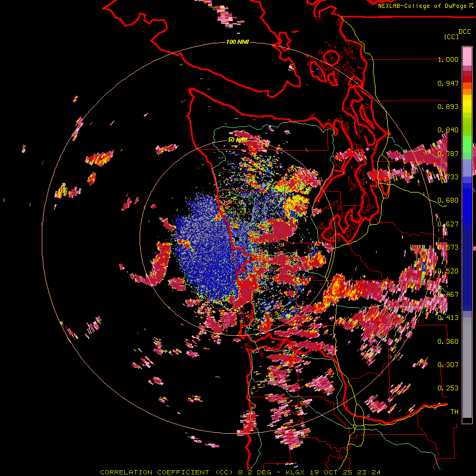Click the TH threshold label
Image resolution: width=476 pixels, height=476 pixels.
454,412
